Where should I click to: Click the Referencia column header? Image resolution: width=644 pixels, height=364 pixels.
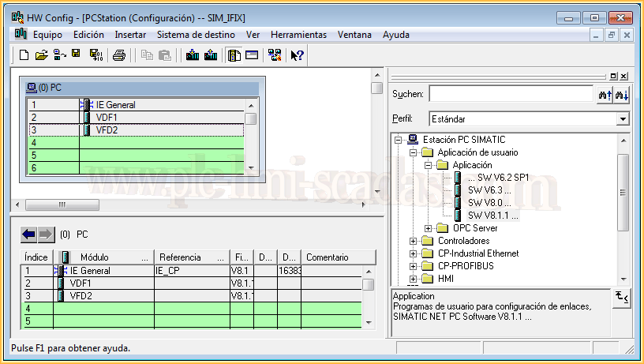pyautogui.click(x=180, y=257)
